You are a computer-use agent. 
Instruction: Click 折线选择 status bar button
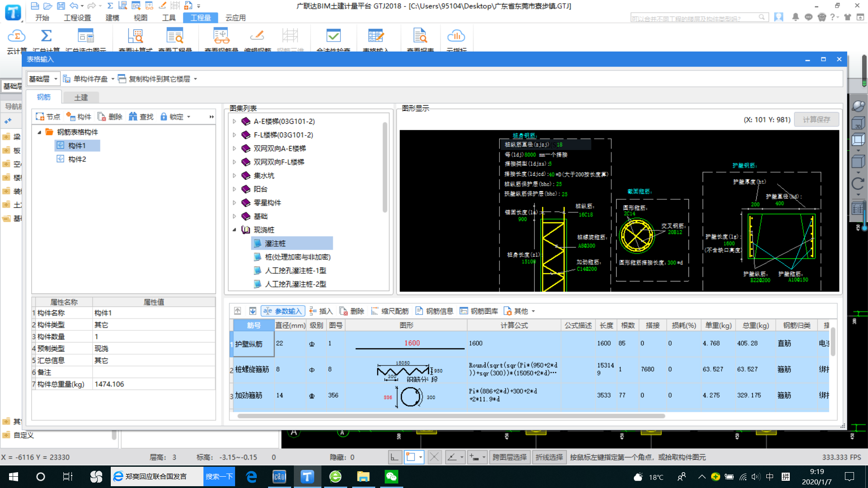549,457
